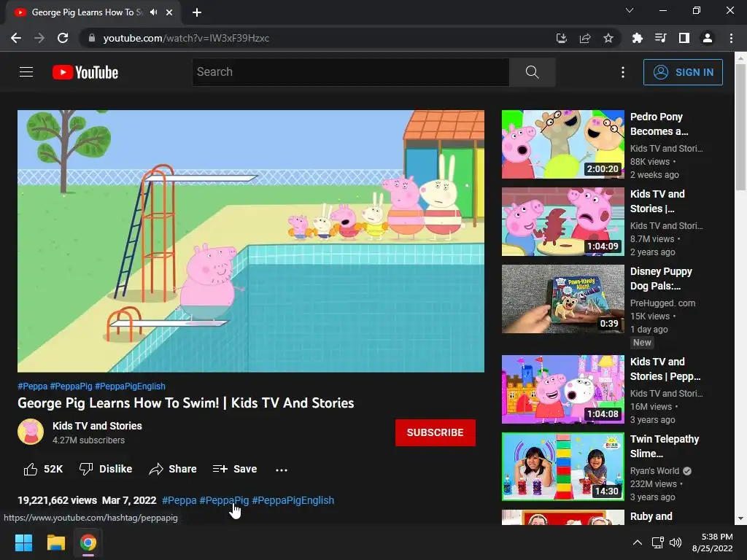Open the Kids TV and Stories channel avatar
This screenshot has width=747, height=560.
[31, 432]
